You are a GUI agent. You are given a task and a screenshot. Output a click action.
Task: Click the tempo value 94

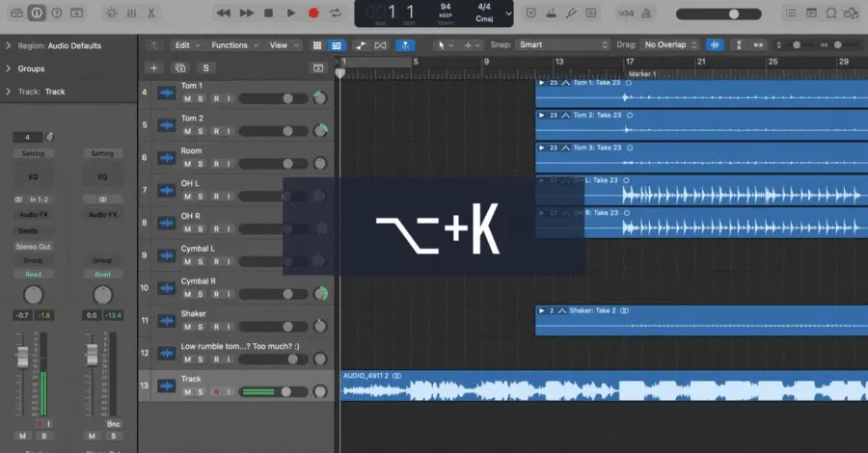click(x=446, y=7)
